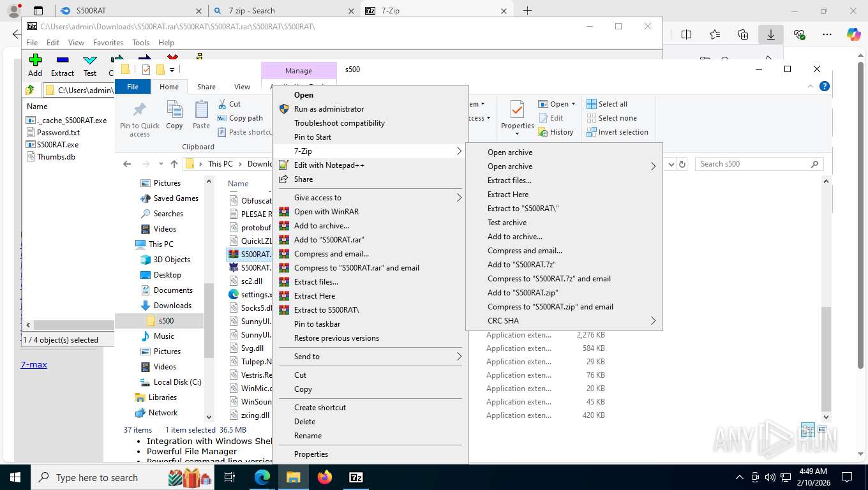The image size is (868, 490).
Task: Click the refresh icon beside address bar
Action: click(682, 164)
